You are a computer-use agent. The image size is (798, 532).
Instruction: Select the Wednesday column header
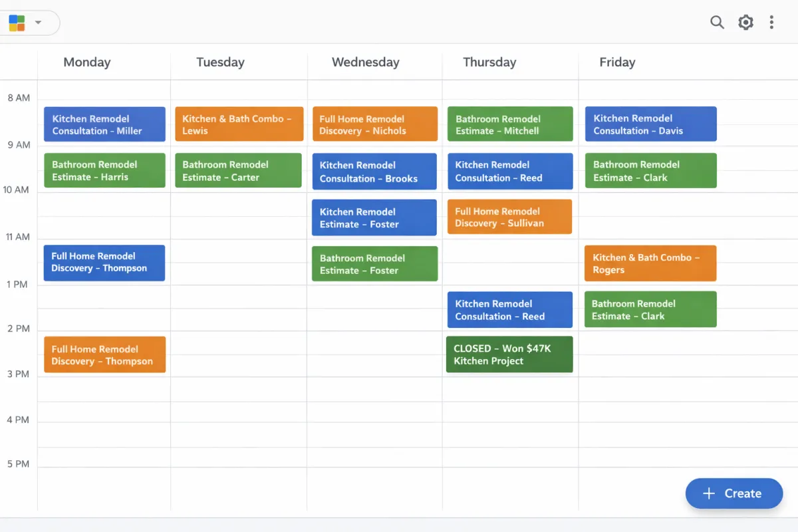pyautogui.click(x=366, y=63)
